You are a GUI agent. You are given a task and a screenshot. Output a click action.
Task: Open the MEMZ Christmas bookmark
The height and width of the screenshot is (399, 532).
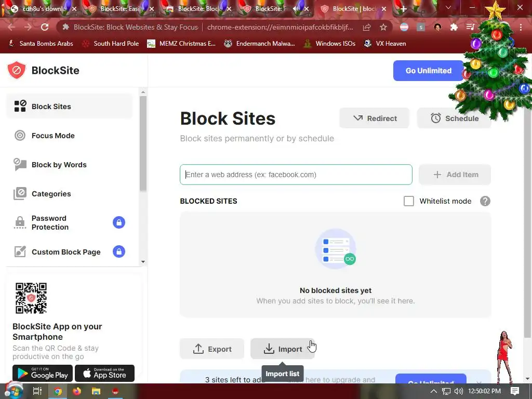click(181, 44)
